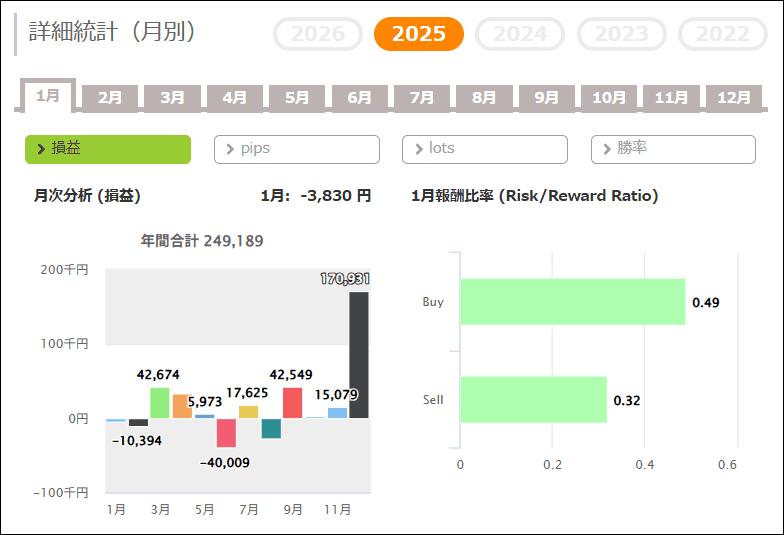Expand the pips analysis option
Screen dimensions: 784x535
[297, 149]
